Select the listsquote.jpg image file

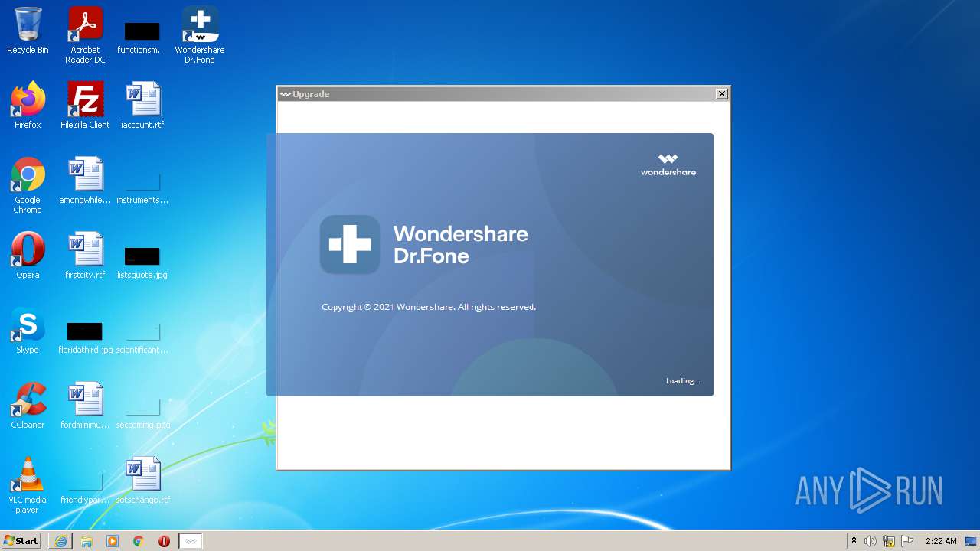142,262
